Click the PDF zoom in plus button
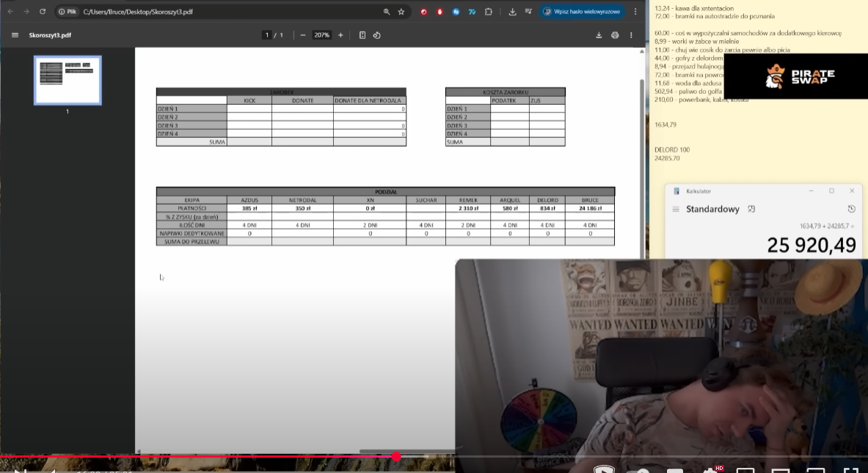Screen dimensions: 868x473 tap(340, 35)
